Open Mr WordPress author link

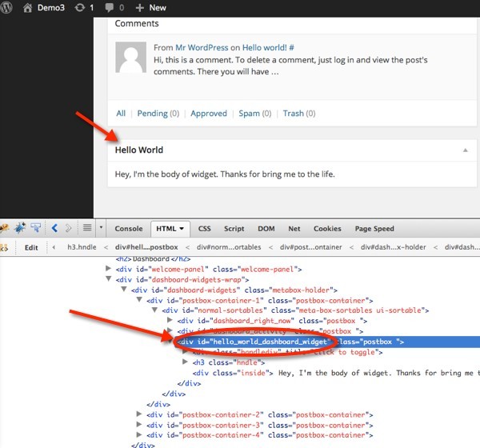tap(202, 48)
